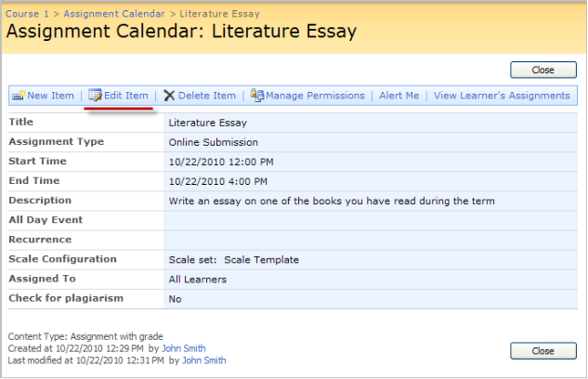Click the Scale Template value text
Viewport: 588px width, 379px height.
coord(261,260)
